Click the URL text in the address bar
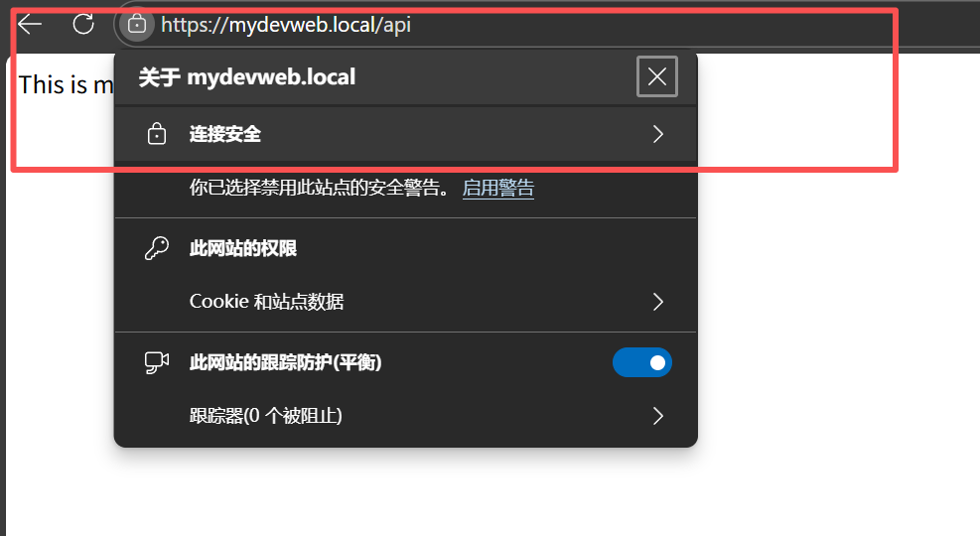Viewport: 980px width, 536px height. click(285, 25)
